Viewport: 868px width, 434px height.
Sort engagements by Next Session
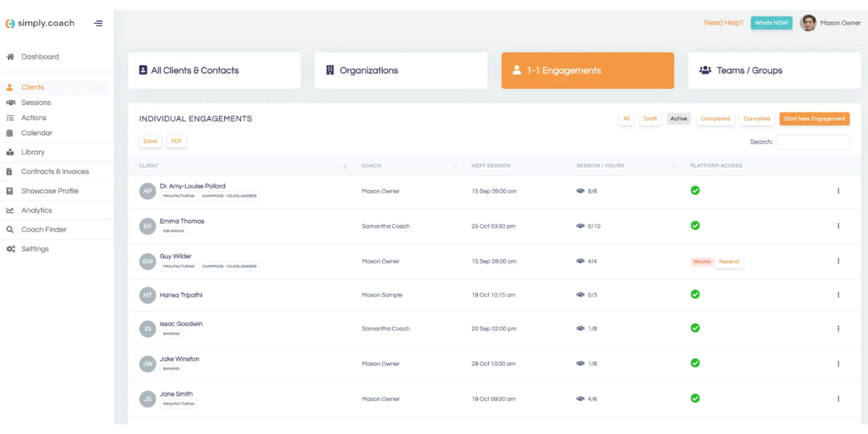pyautogui.click(x=492, y=166)
